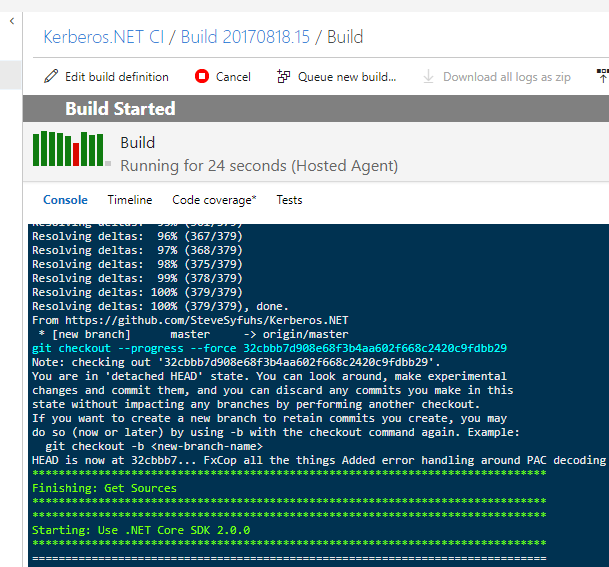Click the Build Started status banner text
The height and width of the screenshot is (567, 609).
(x=120, y=109)
